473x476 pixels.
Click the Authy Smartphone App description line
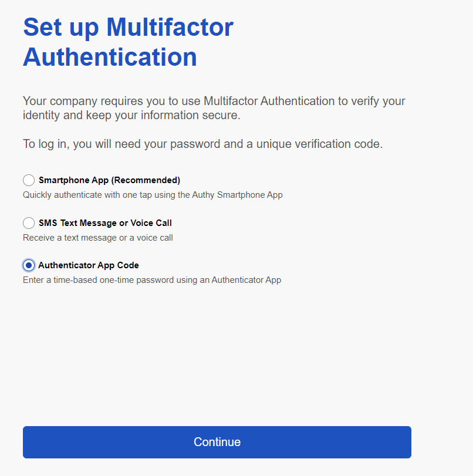coord(153,195)
